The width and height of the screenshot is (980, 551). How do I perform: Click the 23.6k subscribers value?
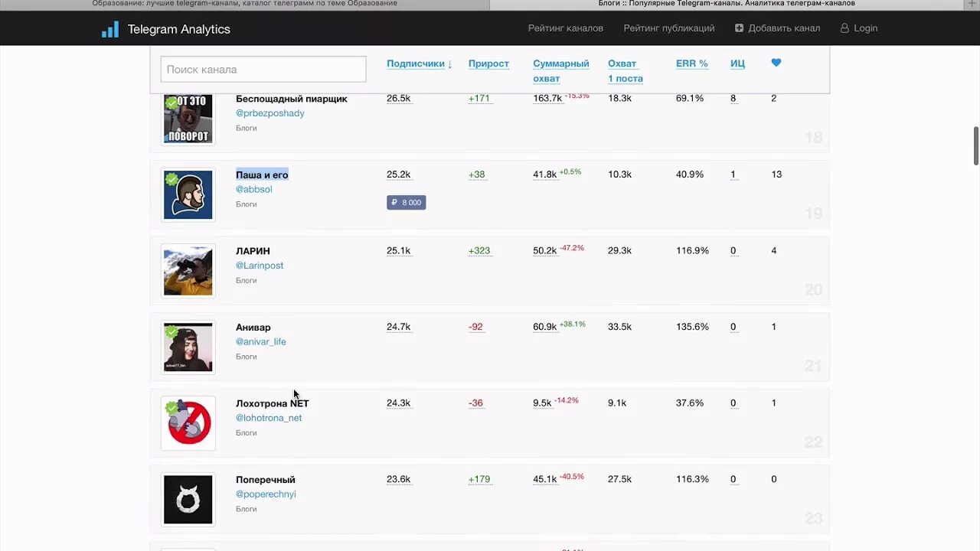[399, 480]
